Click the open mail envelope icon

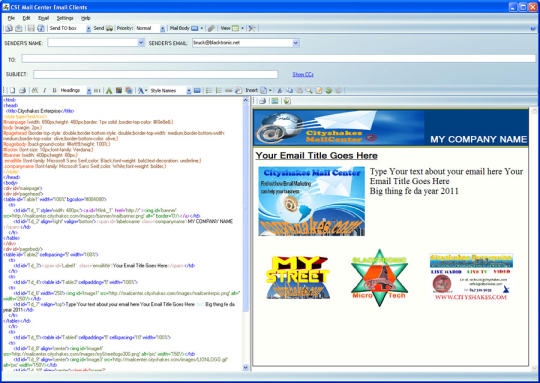pos(19,28)
